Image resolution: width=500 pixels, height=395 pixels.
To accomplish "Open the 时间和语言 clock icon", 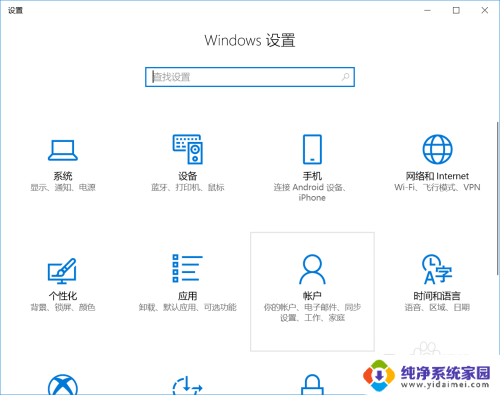I will pos(437,269).
